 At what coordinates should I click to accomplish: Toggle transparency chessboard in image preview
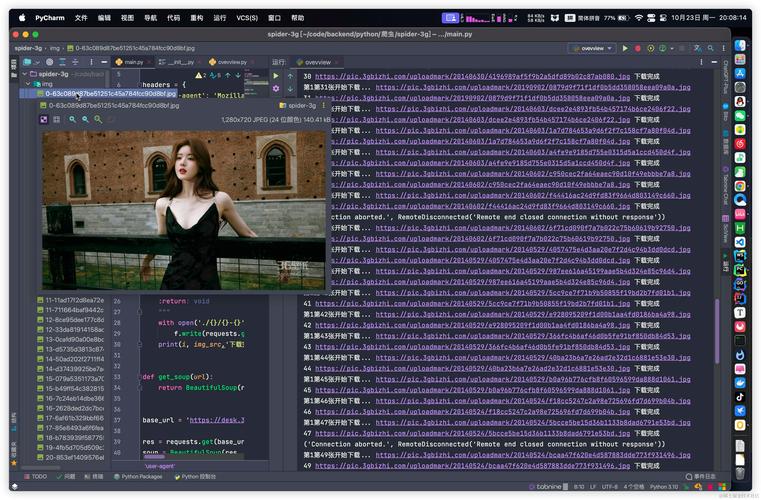pos(44,119)
